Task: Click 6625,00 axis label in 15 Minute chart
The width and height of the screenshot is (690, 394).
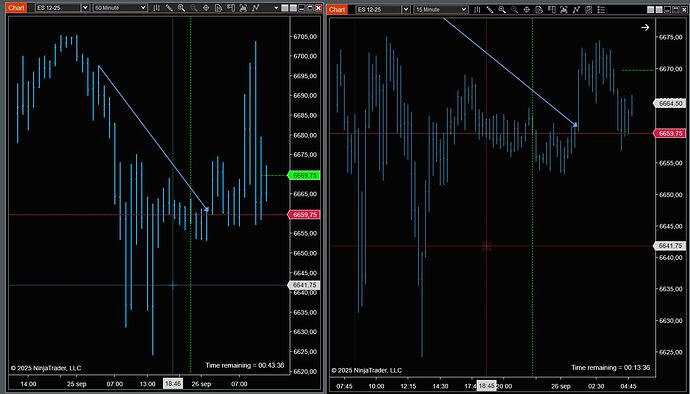Action: (670, 352)
